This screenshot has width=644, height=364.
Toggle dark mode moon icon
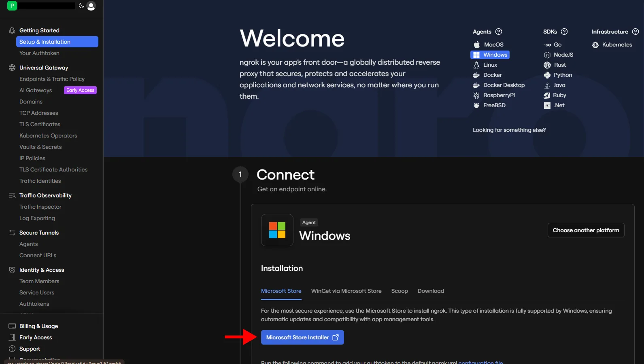tap(81, 6)
